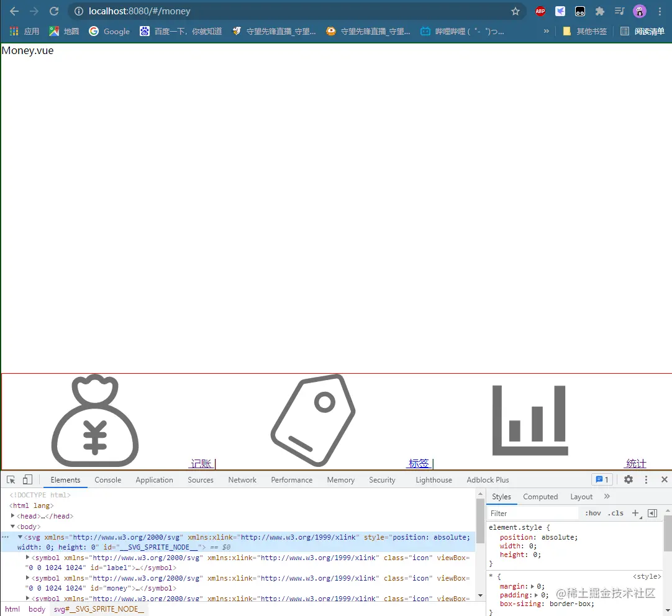Open the 应用 apps bookmark
Viewport: 672px width, 616px height.
[24, 31]
